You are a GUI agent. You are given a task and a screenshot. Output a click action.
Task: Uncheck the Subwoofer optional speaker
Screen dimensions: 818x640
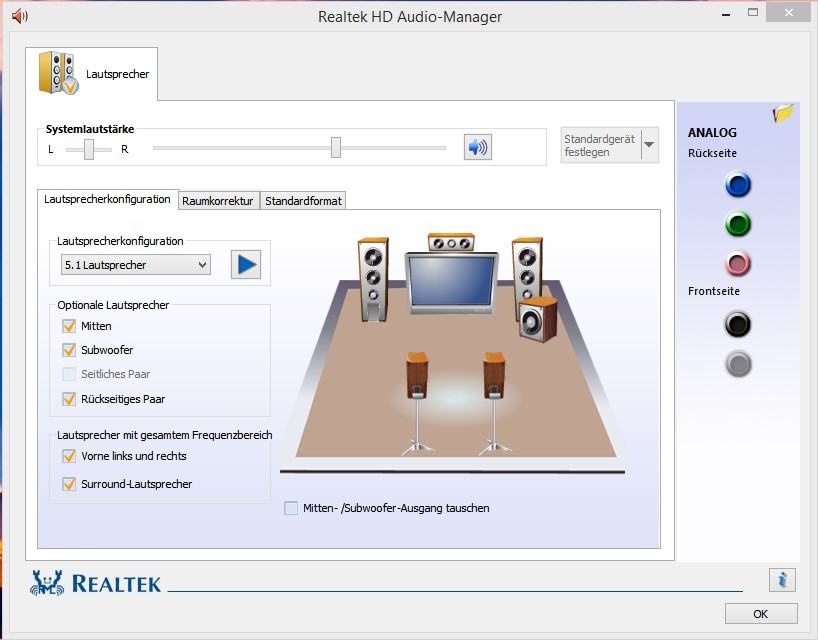point(68,350)
